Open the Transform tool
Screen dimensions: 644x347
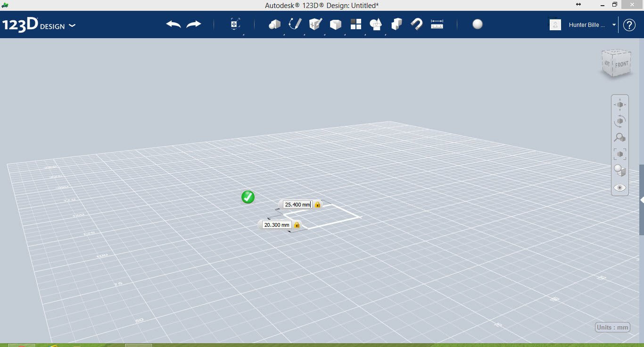click(x=235, y=25)
